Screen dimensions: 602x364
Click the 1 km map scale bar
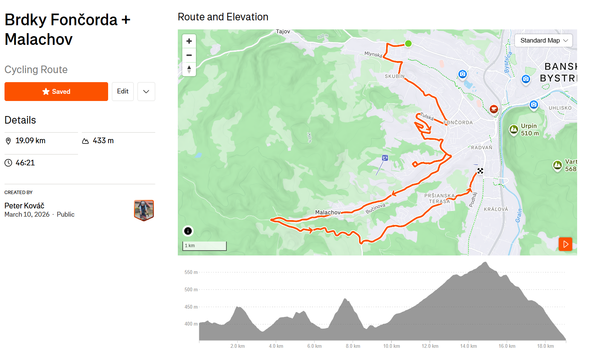tap(205, 246)
